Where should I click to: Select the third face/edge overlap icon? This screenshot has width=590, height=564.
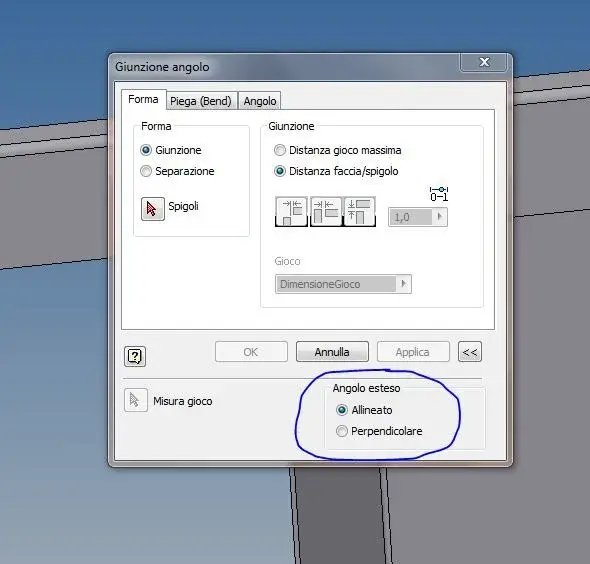[x=359, y=211]
